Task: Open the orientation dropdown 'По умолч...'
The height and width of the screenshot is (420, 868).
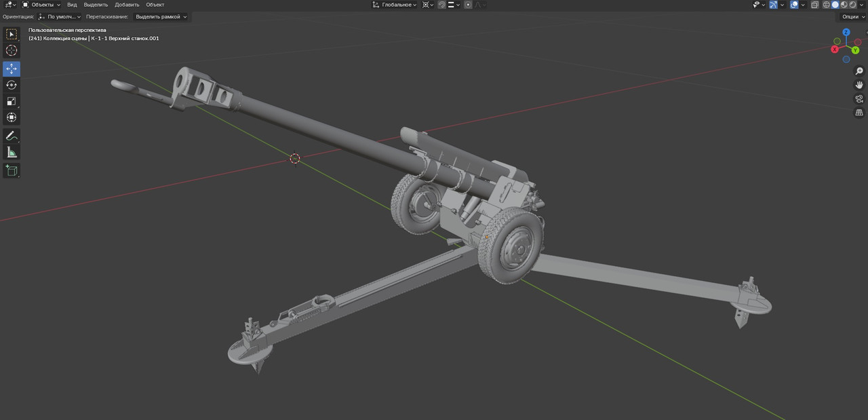Action: [x=60, y=16]
